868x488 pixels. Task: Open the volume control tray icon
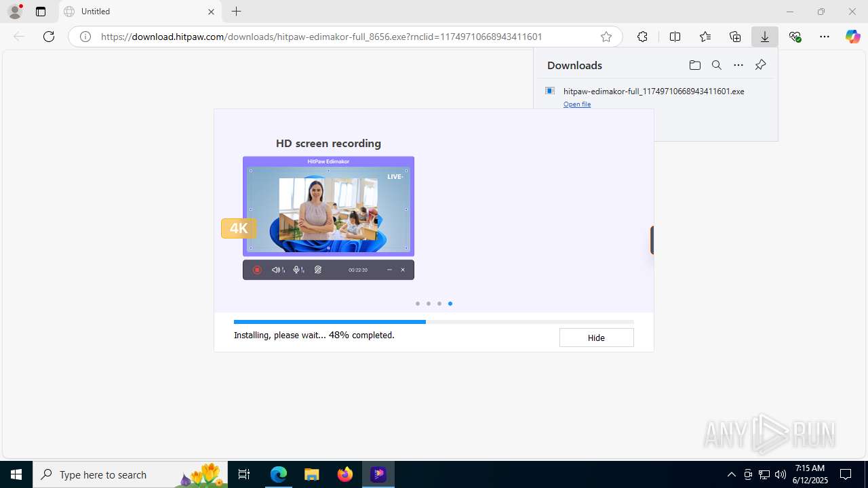point(781,474)
